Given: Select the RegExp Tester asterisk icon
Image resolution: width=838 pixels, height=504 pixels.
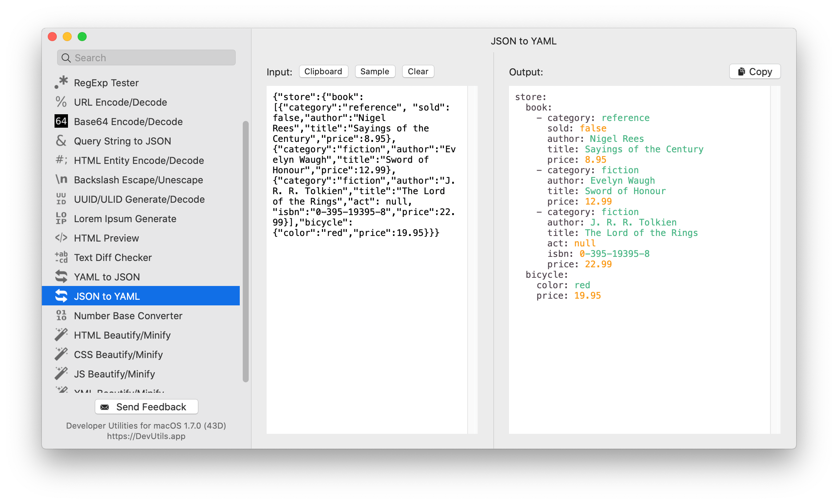Looking at the screenshot, I should point(62,82).
